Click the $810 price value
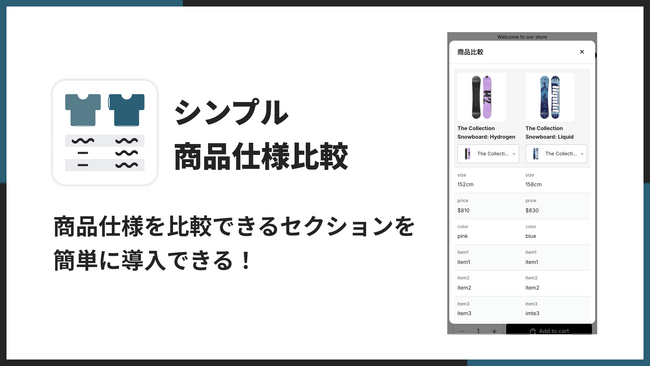This screenshot has height=366, width=650. (463, 211)
